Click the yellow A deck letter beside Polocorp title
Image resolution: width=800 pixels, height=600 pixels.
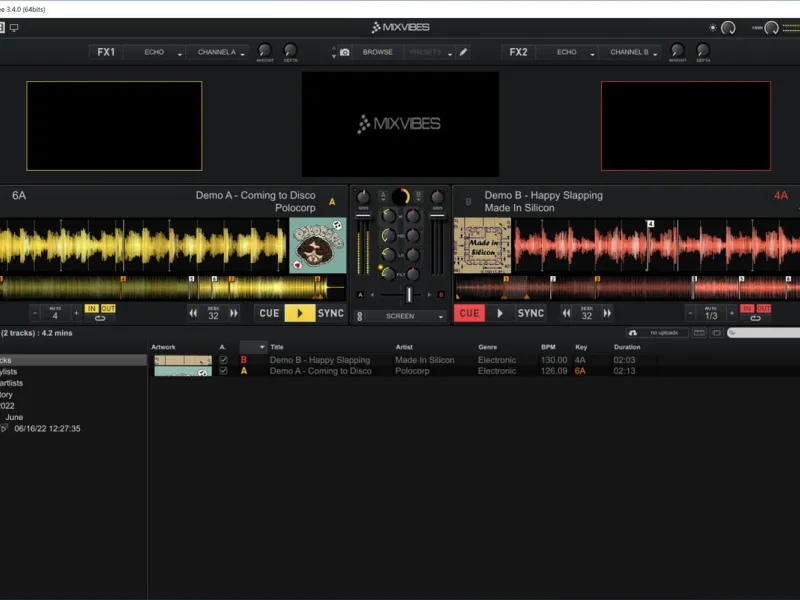[332, 202]
